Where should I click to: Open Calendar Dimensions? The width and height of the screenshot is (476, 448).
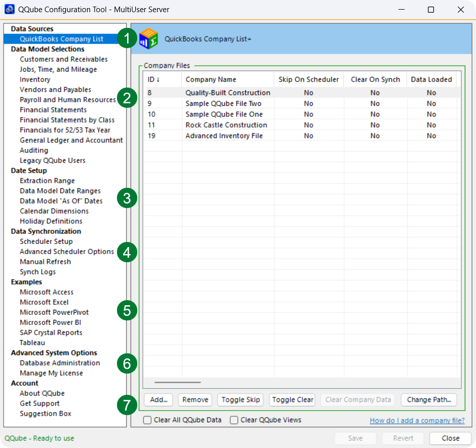[x=54, y=211]
